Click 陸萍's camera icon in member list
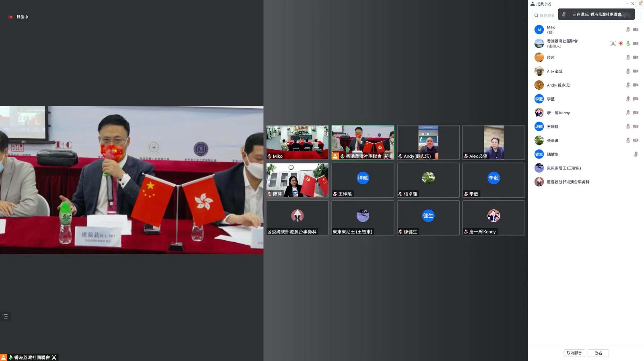Viewport: 644px width, 361px height. point(636,58)
